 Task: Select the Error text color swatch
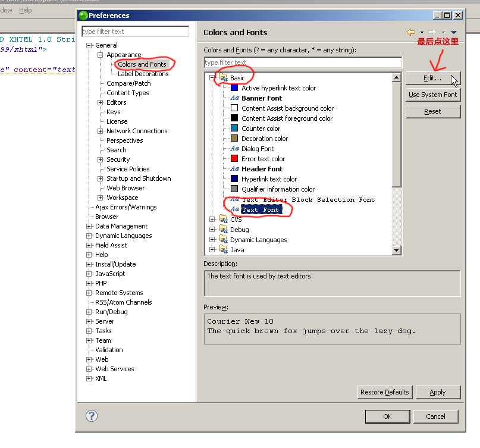(x=234, y=159)
